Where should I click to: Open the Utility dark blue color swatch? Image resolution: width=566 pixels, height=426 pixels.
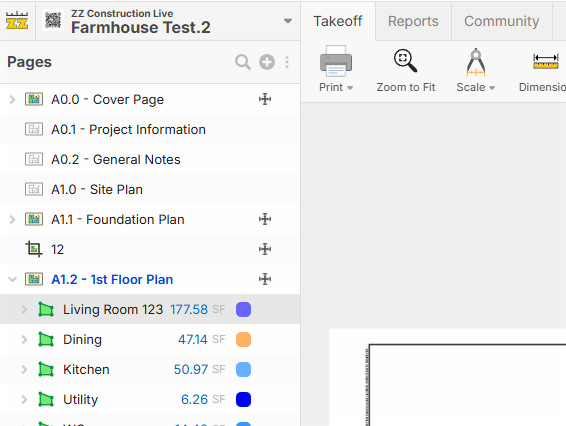click(243, 399)
